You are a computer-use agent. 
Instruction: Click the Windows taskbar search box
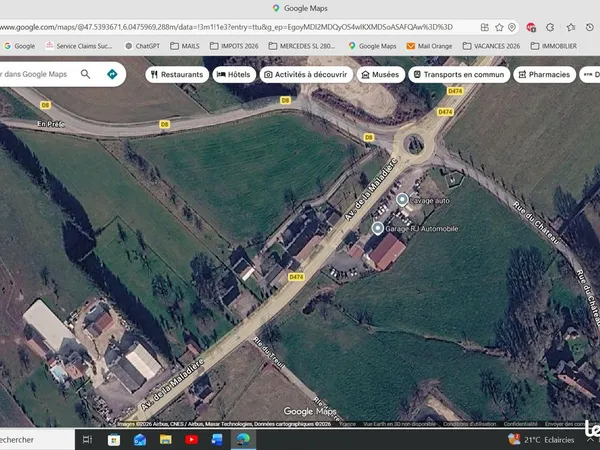click(x=37, y=440)
